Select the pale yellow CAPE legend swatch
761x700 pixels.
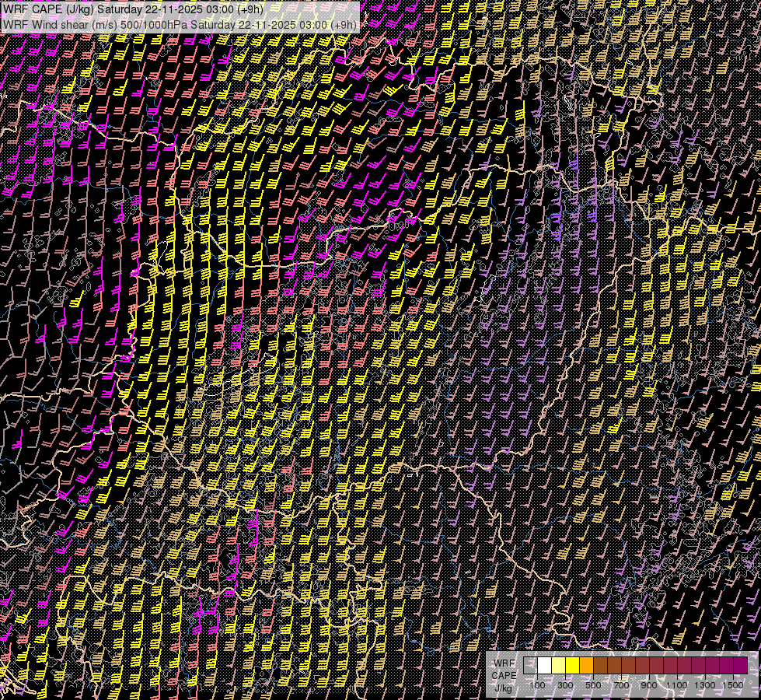click(559, 666)
